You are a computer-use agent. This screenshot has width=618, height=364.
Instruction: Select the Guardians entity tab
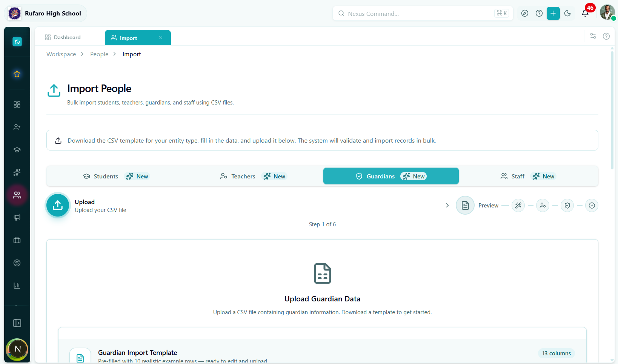(391, 176)
